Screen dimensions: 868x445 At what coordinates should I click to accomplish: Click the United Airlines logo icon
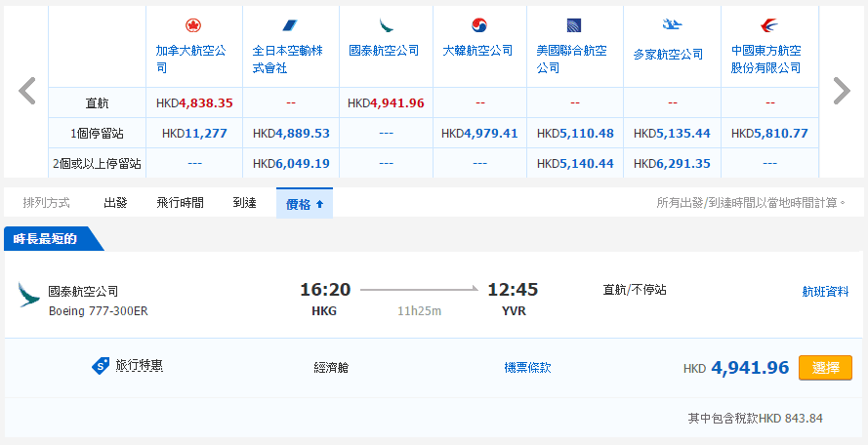pyautogui.click(x=574, y=25)
